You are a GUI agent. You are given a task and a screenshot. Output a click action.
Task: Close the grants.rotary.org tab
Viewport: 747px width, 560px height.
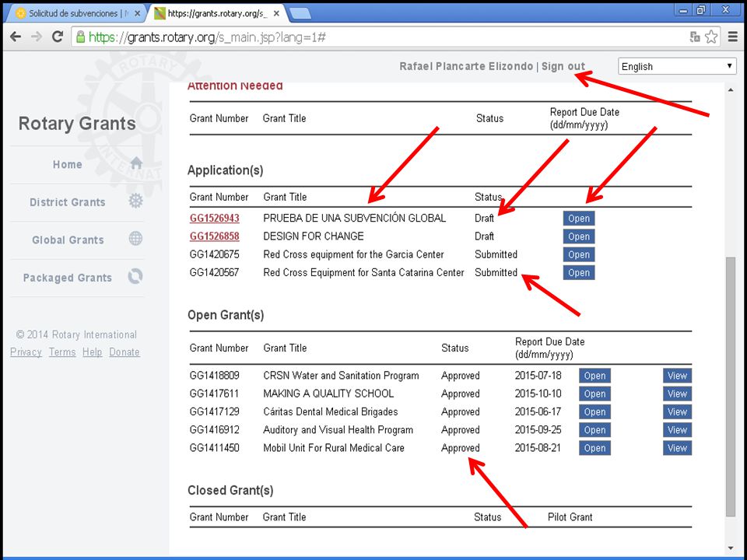pyautogui.click(x=275, y=13)
